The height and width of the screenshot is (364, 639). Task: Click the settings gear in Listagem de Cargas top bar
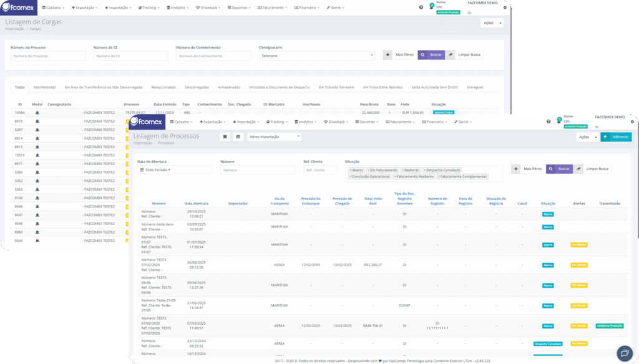tap(505, 7)
